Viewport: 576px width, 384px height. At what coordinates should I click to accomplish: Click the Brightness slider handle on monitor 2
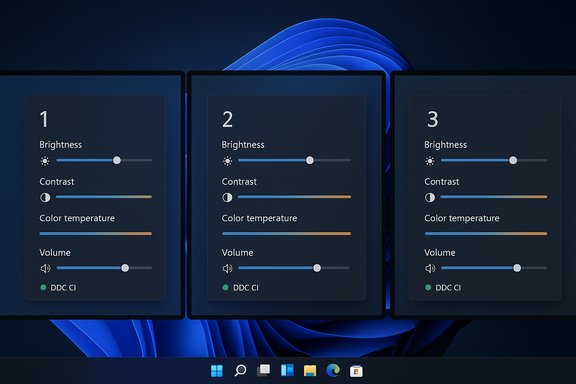310,160
